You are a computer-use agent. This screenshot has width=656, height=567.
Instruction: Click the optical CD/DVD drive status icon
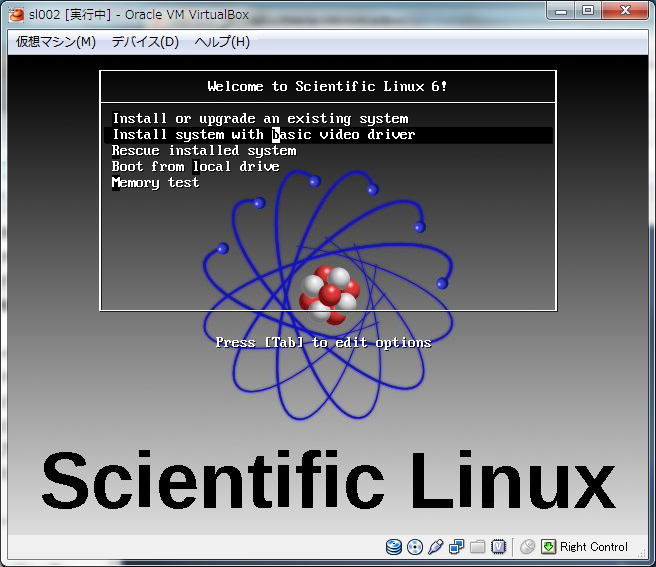pos(415,546)
